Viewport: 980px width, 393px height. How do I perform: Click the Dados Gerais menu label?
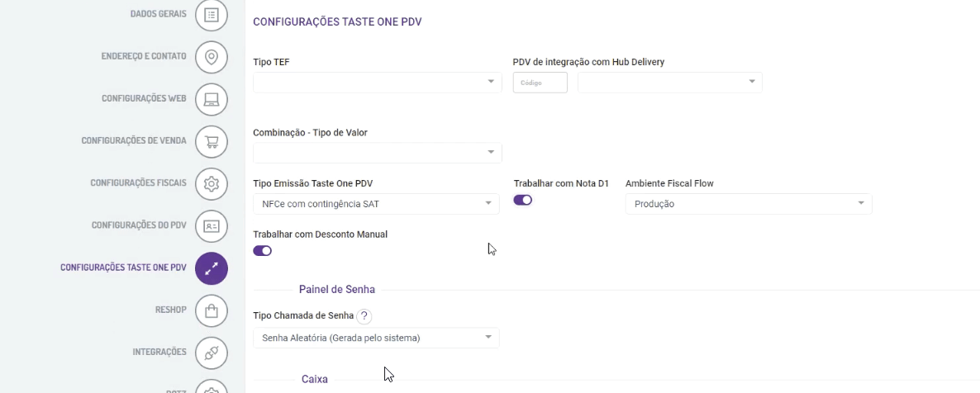point(158,14)
